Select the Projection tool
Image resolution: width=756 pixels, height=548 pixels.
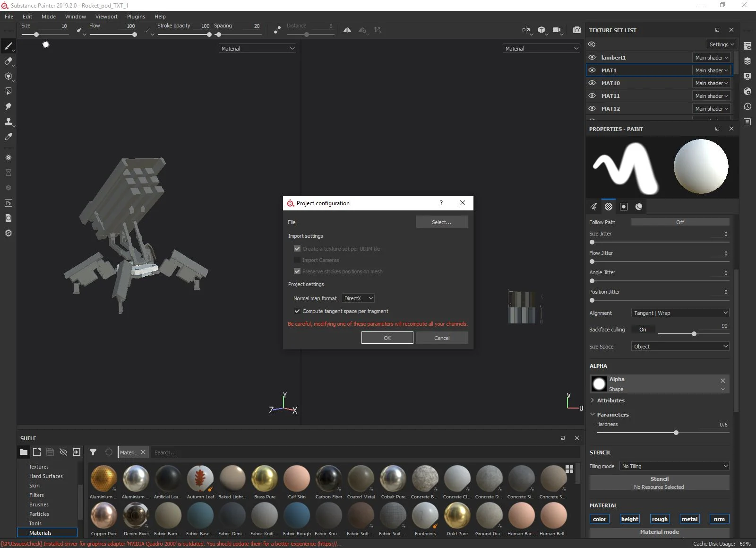coord(8,76)
